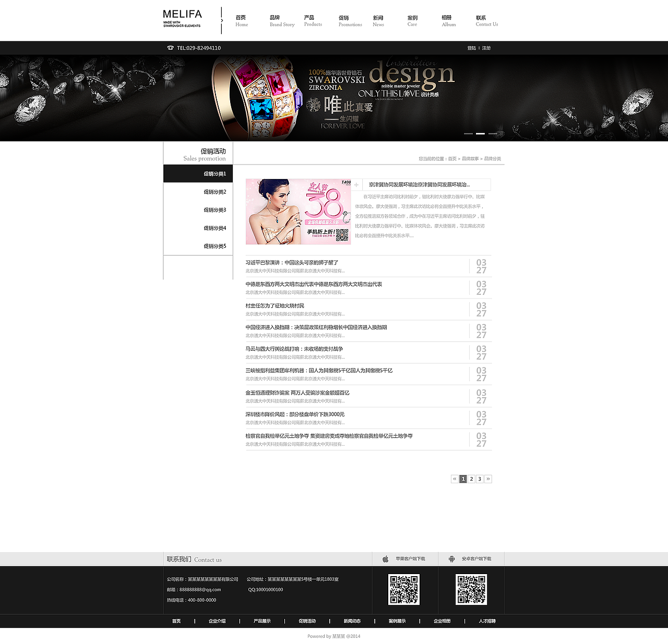668x644 pixels.
Task: Click the QR code under Android download
Action: point(471,590)
